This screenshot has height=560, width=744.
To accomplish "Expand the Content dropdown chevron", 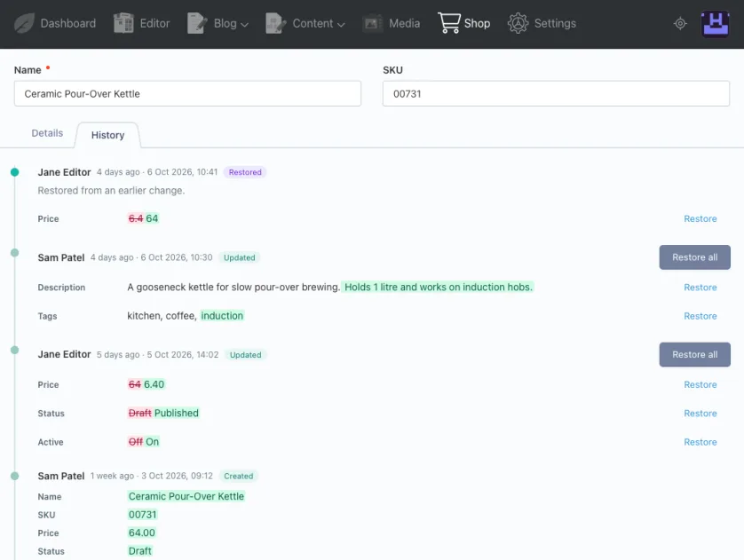I will pyautogui.click(x=341, y=25).
